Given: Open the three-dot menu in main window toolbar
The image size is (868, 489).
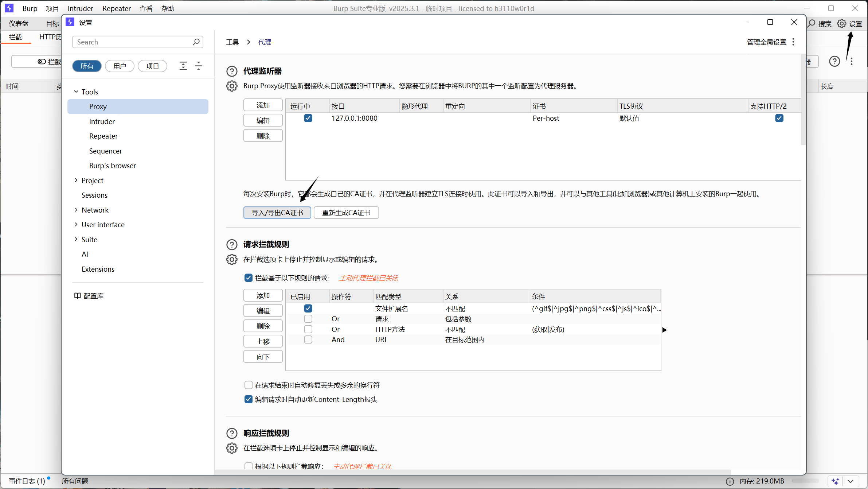Looking at the screenshot, I should (x=852, y=61).
